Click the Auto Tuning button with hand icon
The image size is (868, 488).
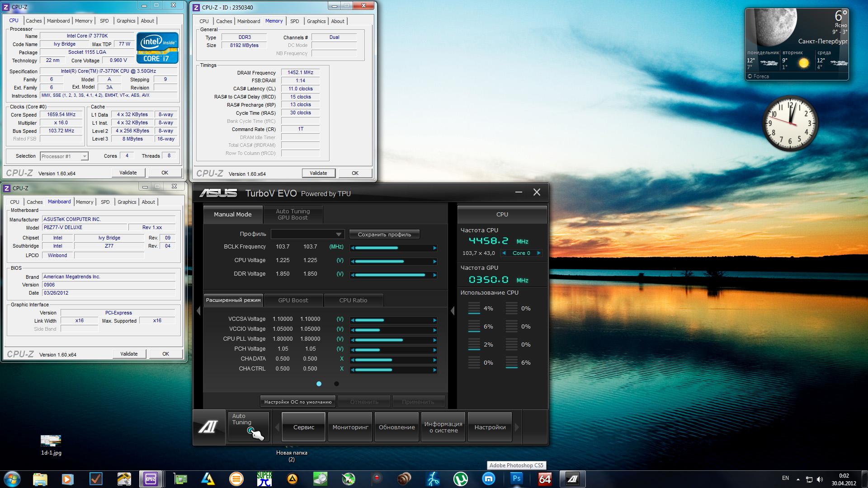249,427
